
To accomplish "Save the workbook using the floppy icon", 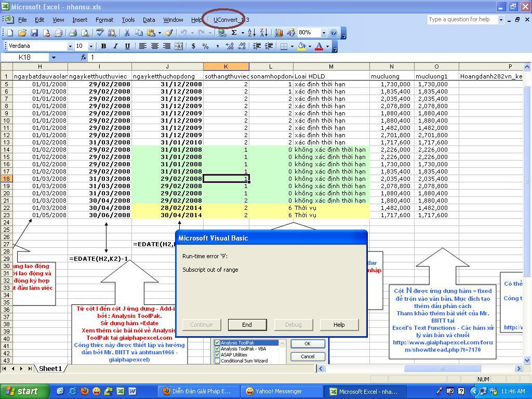I will point(34,33).
